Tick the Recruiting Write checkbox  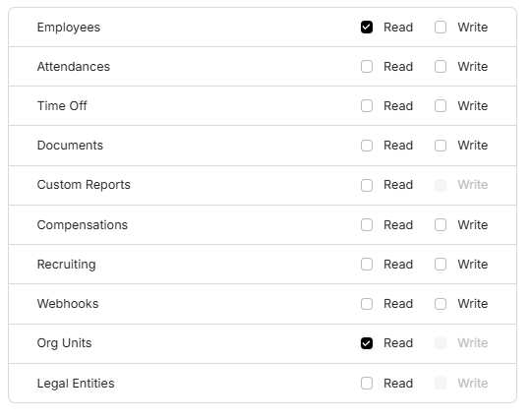pos(441,265)
